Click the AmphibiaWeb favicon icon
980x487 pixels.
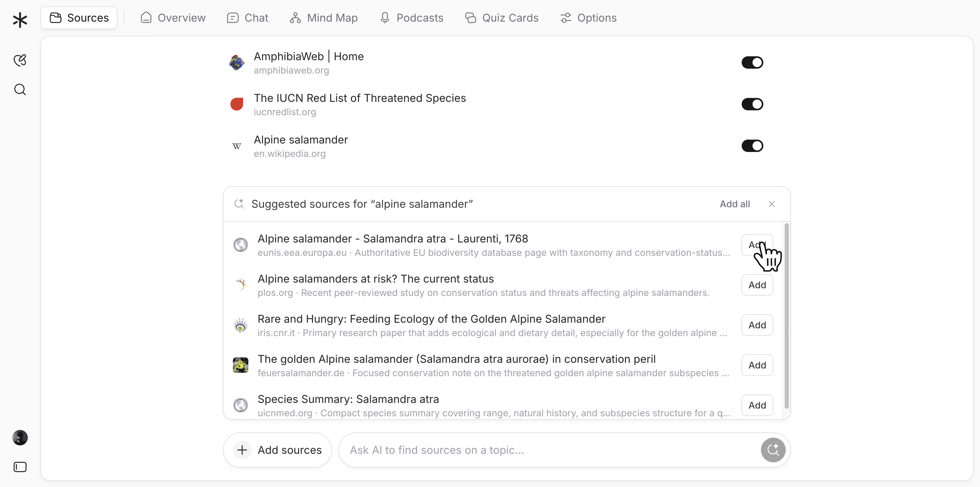pos(237,63)
